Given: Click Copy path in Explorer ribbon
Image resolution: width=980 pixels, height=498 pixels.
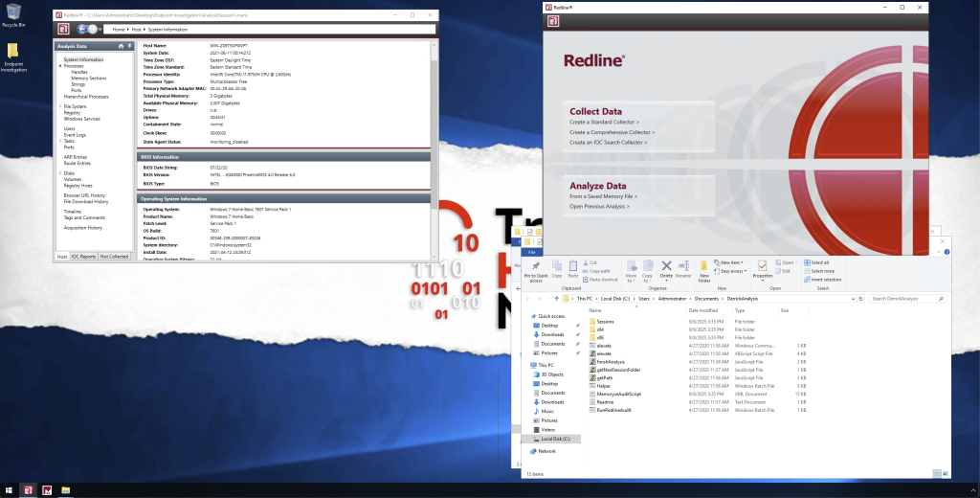Looking at the screenshot, I should pyautogui.click(x=596, y=271).
